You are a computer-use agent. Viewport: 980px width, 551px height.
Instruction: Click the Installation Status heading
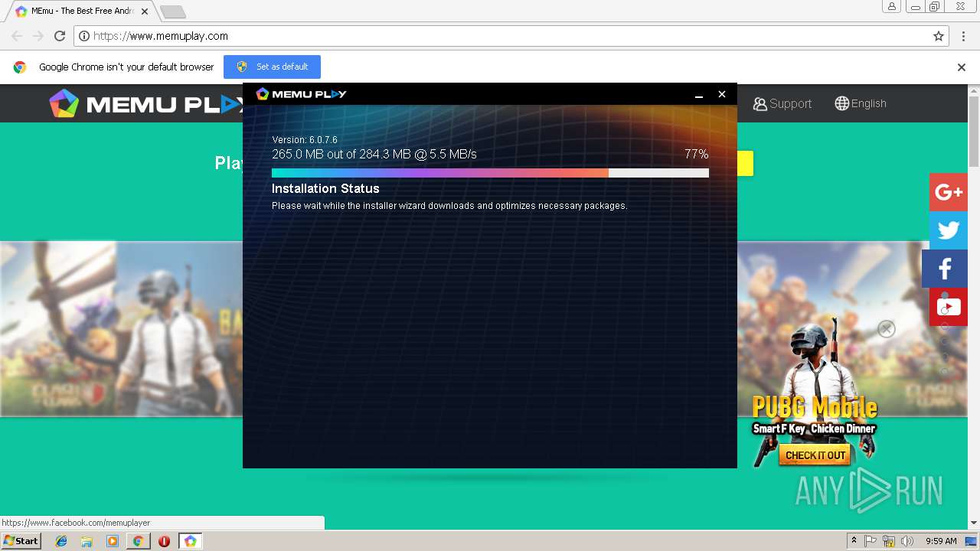pyautogui.click(x=325, y=188)
